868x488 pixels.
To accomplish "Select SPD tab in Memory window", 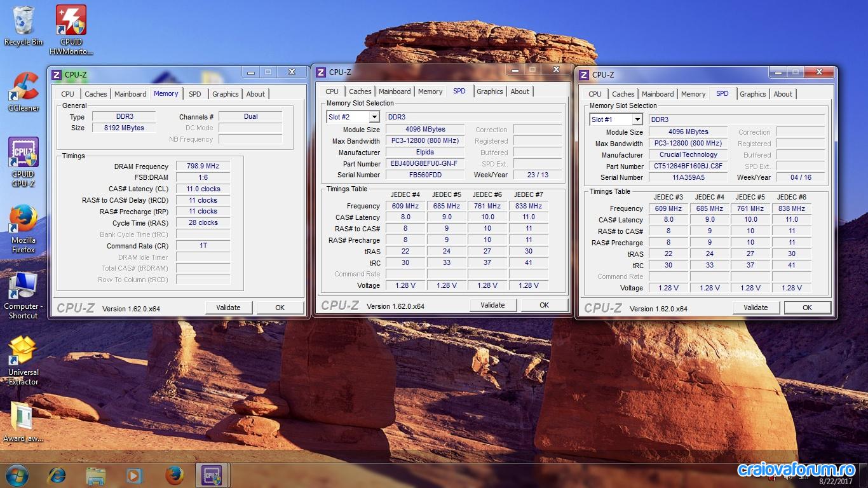I will point(195,94).
